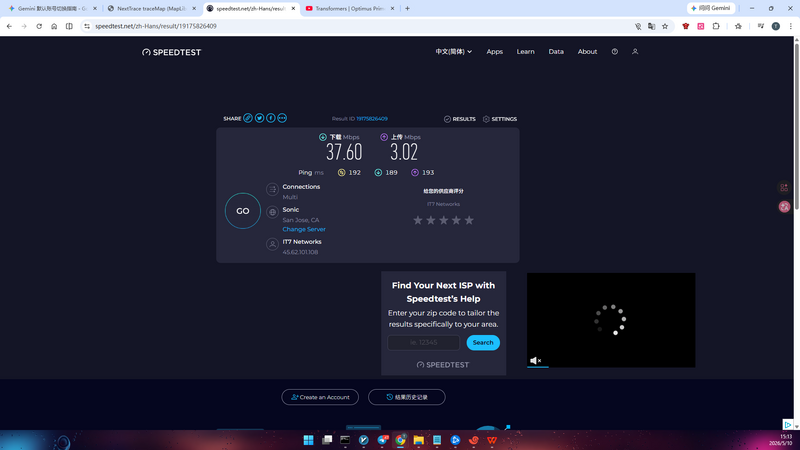Click the IP address 45.62.101.108
The image size is (800, 450).
coord(301,252)
